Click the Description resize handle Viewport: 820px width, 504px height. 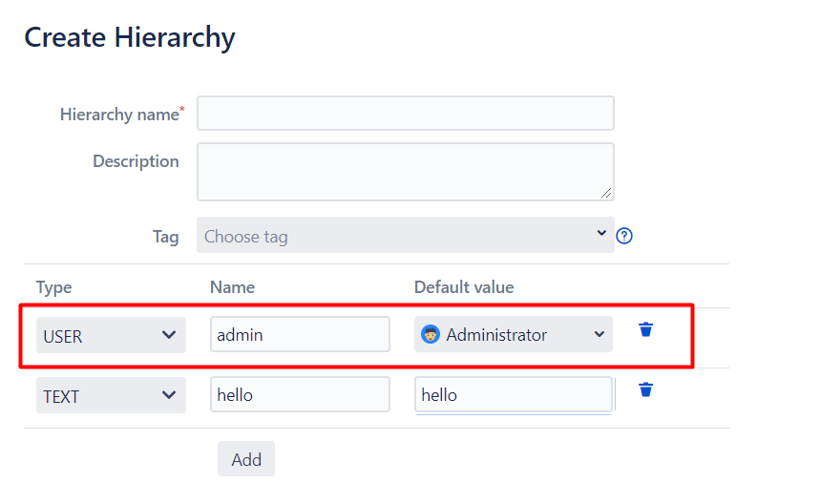pos(606,193)
